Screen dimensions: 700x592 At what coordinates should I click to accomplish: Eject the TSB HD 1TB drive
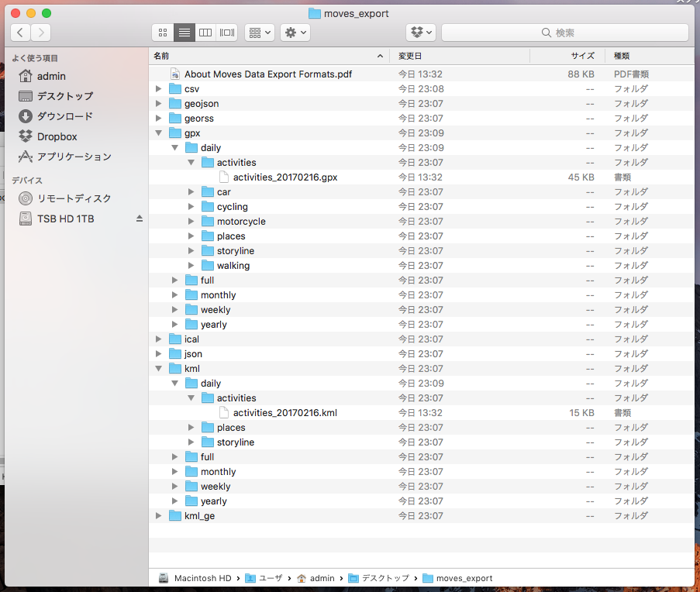(x=140, y=219)
